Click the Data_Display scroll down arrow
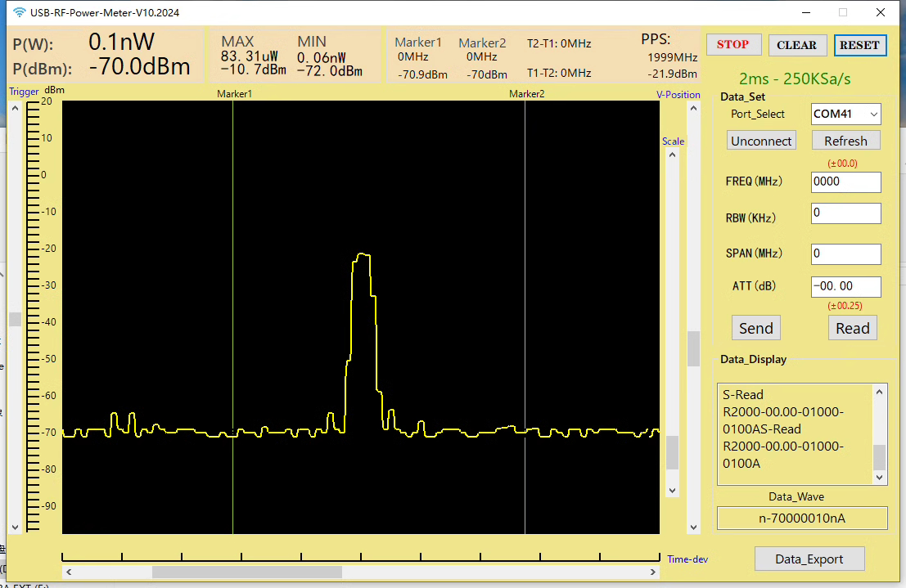Viewport: 906px width, 588px height. tap(880, 477)
